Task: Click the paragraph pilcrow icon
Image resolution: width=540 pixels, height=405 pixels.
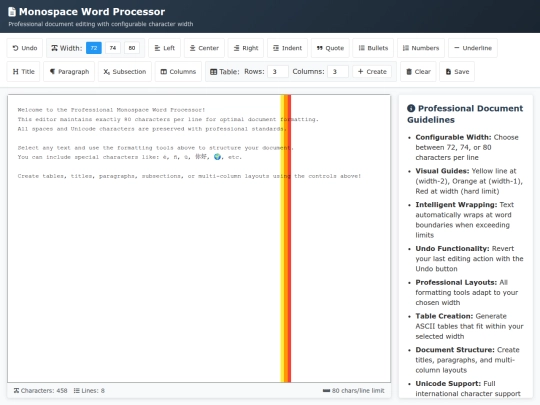Action: point(52,72)
